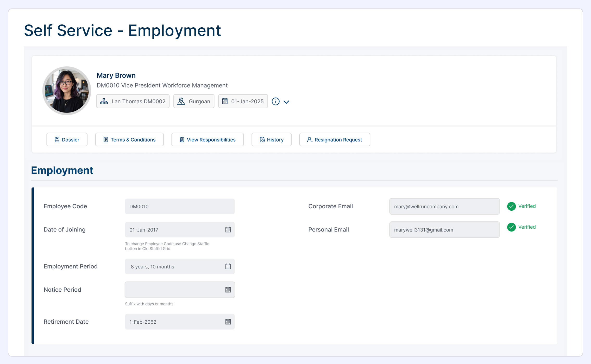This screenshot has width=591, height=364.
Task: Start a Resignation Request
Action: (x=335, y=140)
